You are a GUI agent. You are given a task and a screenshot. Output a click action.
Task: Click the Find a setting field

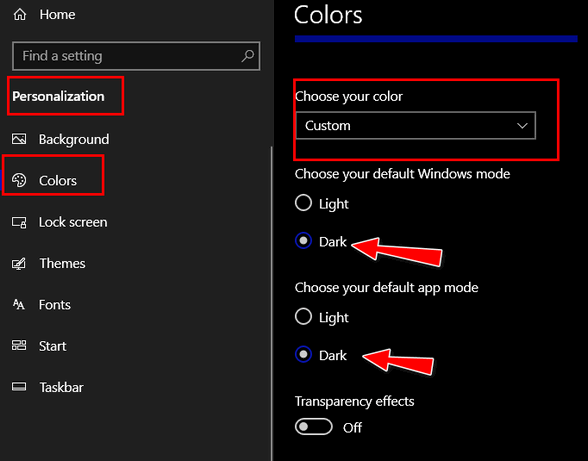136,56
